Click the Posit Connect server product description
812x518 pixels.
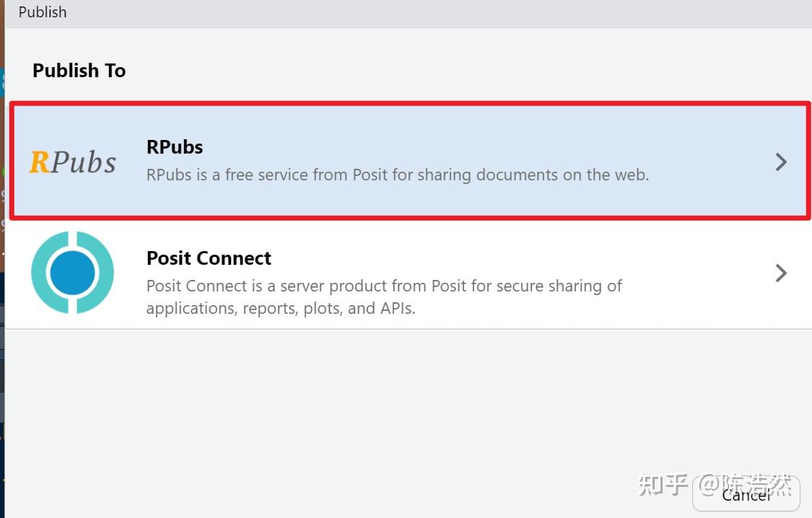(x=384, y=286)
